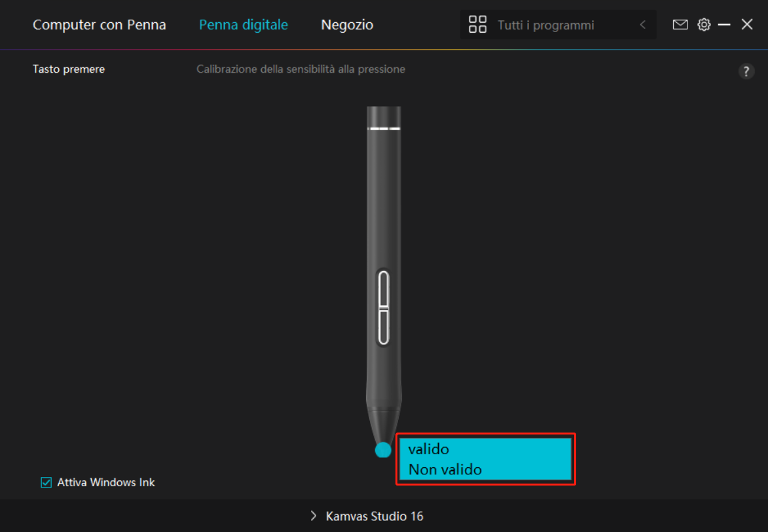Choose the valido option for pen tip

(429, 450)
